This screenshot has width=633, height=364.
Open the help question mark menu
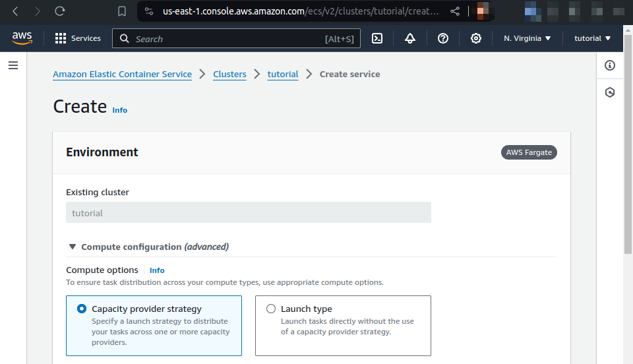click(443, 38)
